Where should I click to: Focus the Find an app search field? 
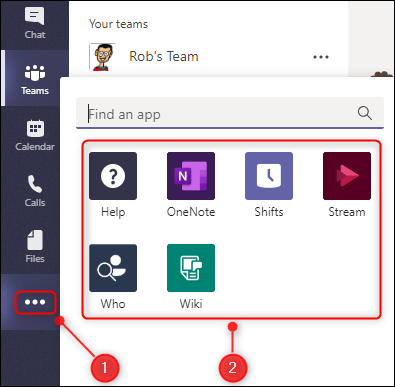230,113
